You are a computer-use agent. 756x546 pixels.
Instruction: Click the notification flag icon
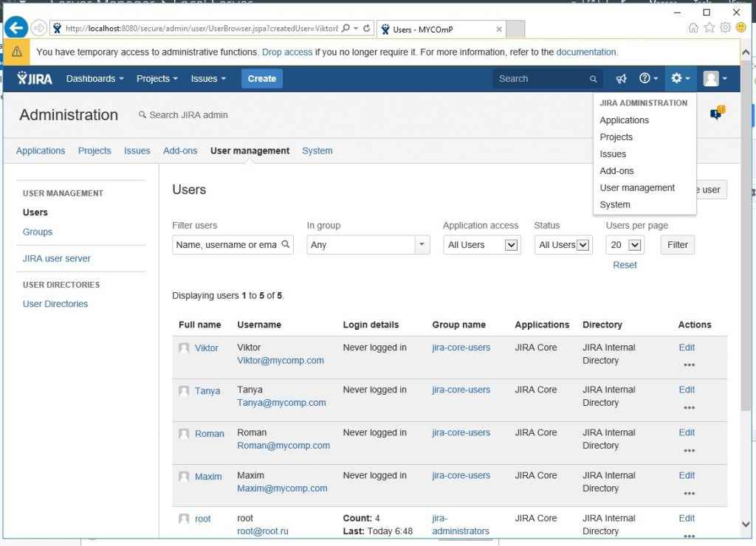(718, 113)
